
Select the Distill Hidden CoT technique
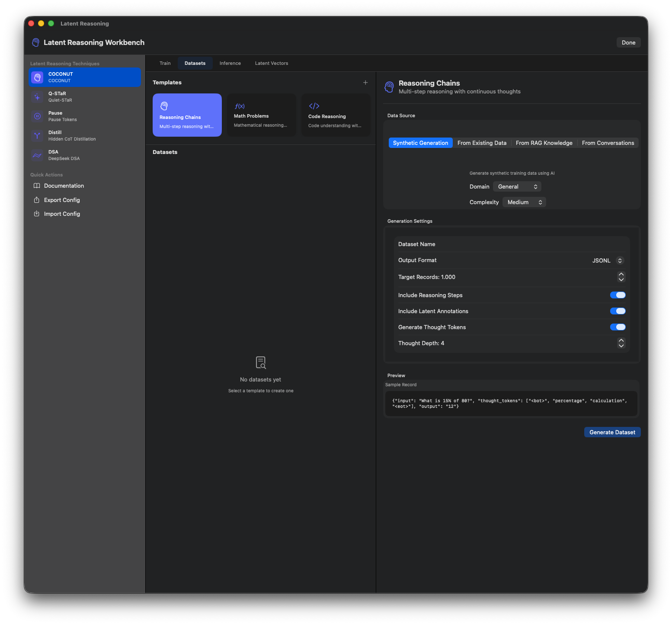coord(37,135)
